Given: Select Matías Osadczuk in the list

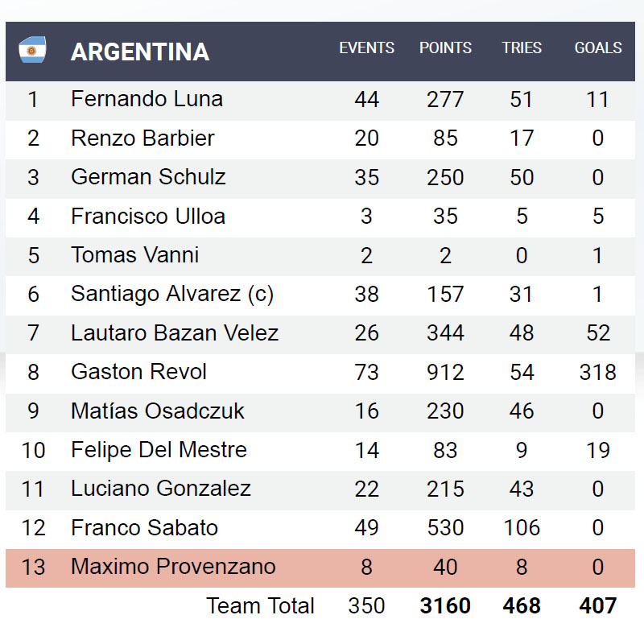Looking at the screenshot, I should (157, 411).
